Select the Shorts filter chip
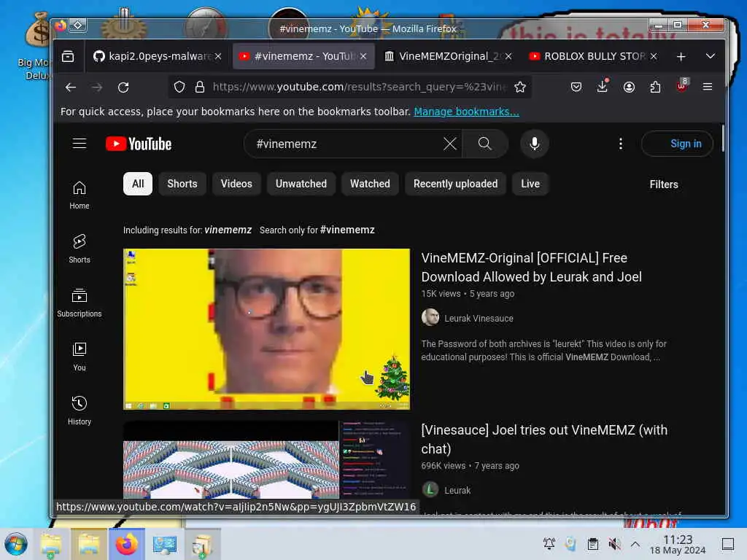Viewport: 747px width, 560px height. coord(182,184)
